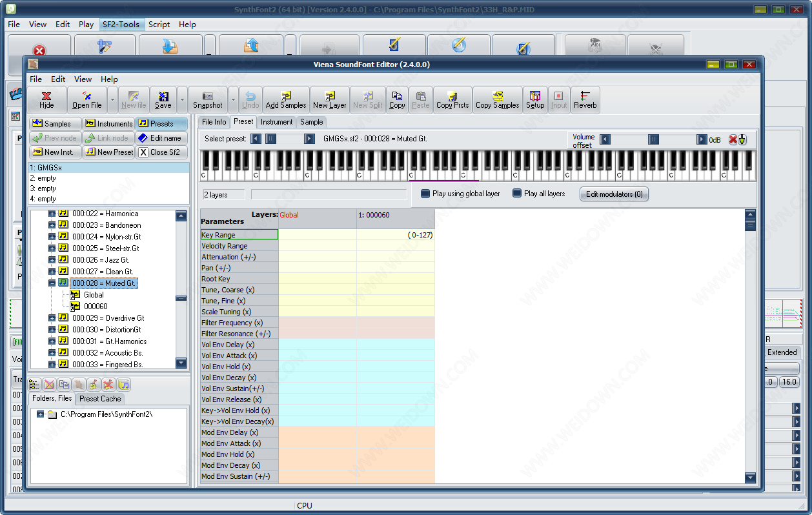Click the Select preset slider thumb

tap(270, 139)
